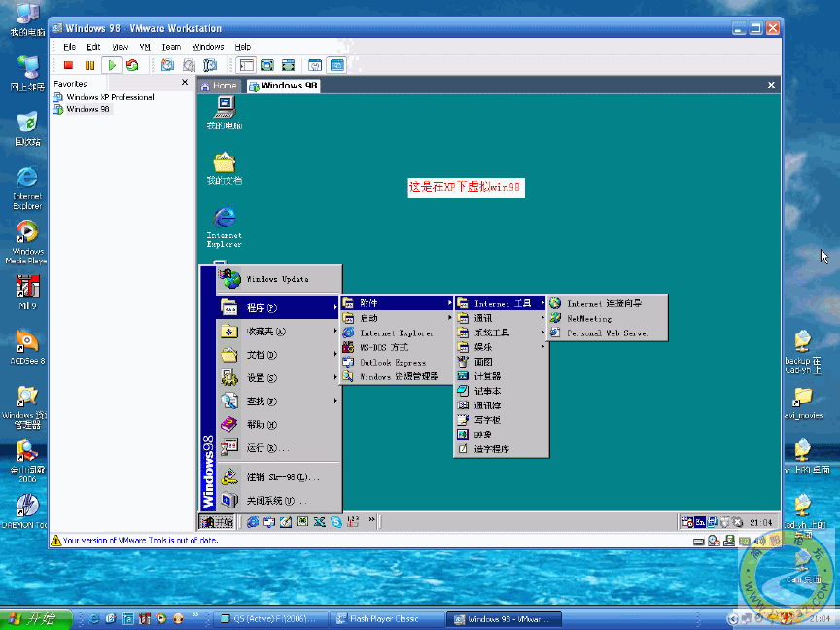Click 运行 (Run) in Start menu
The image size is (840, 630).
[279, 447]
